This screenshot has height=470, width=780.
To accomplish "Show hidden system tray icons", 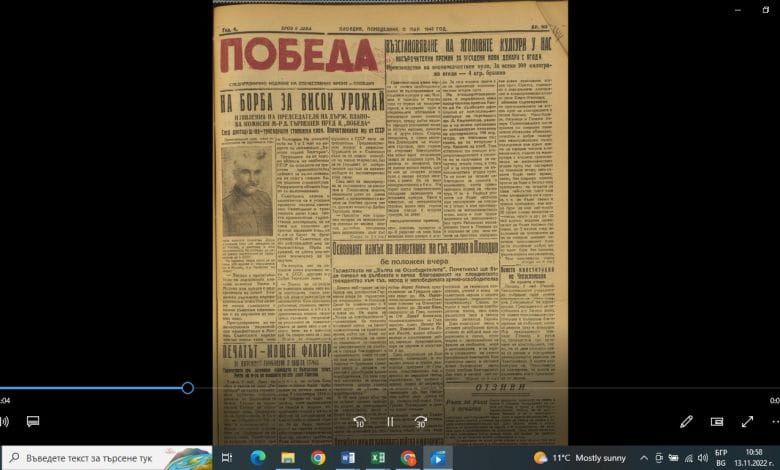I will [x=644, y=458].
